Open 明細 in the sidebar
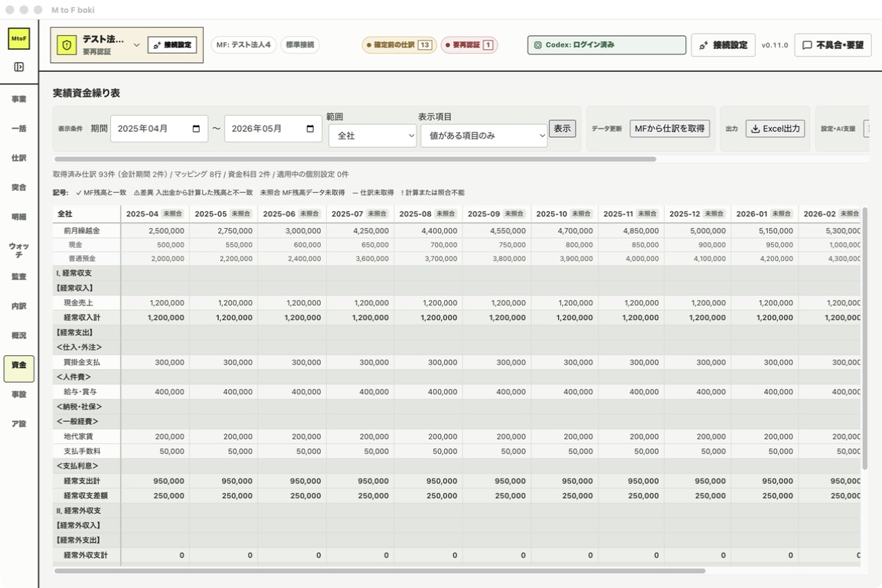The height and width of the screenshot is (588, 882). pos(18,217)
